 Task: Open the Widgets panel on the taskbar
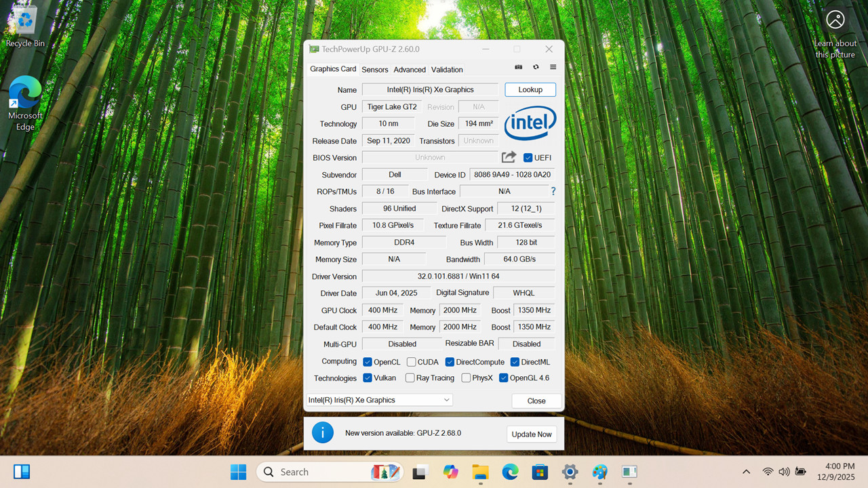pyautogui.click(x=22, y=472)
